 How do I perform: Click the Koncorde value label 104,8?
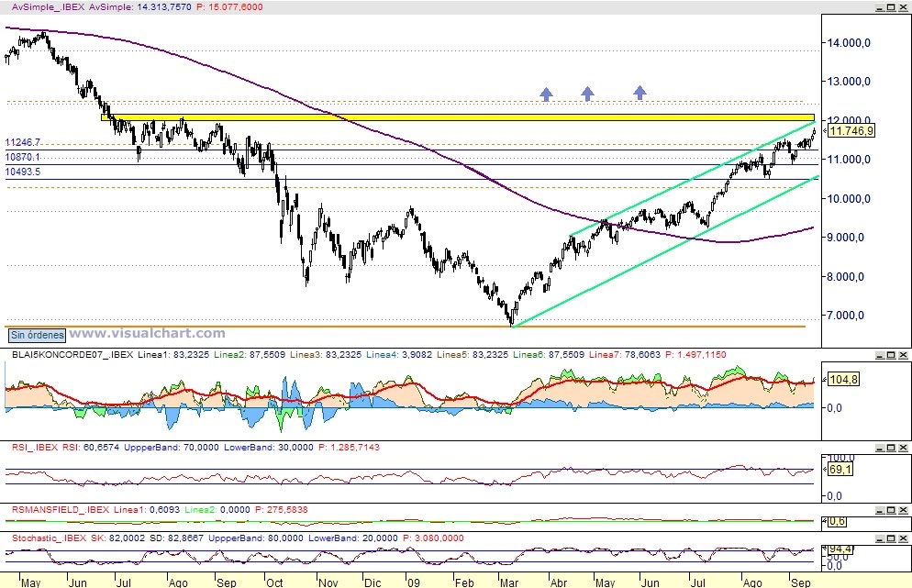point(843,380)
